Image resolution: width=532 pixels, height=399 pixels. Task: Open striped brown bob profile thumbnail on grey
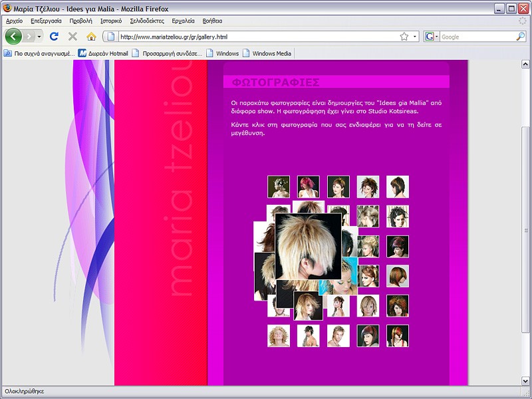[x=398, y=276]
